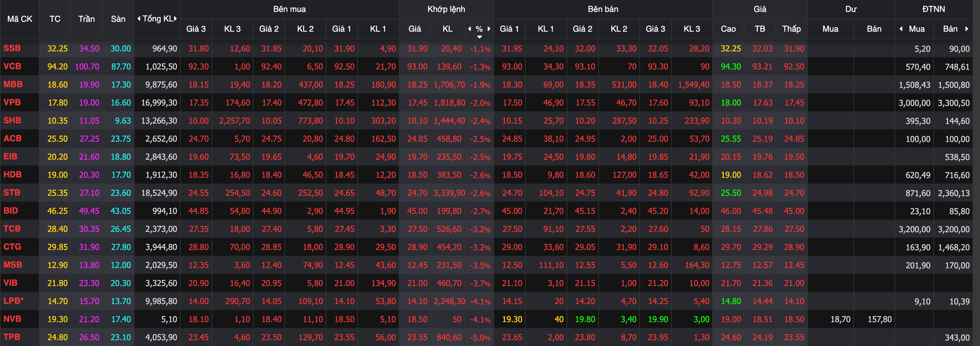The width and height of the screenshot is (980, 346).
Task: Select BID reference price 46.25
Action: pyautogui.click(x=58, y=211)
